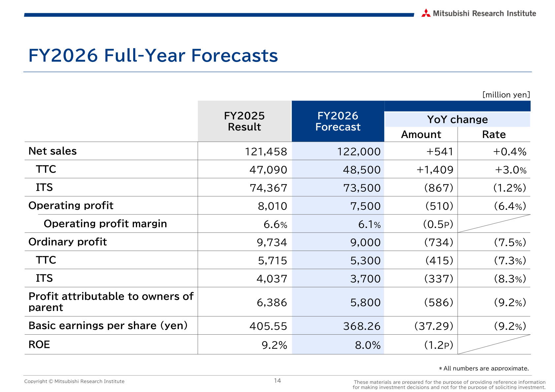Select the 'Operating profit margin' label
The width and height of the screenshot is (555, 392).
(x=105, y=224)
